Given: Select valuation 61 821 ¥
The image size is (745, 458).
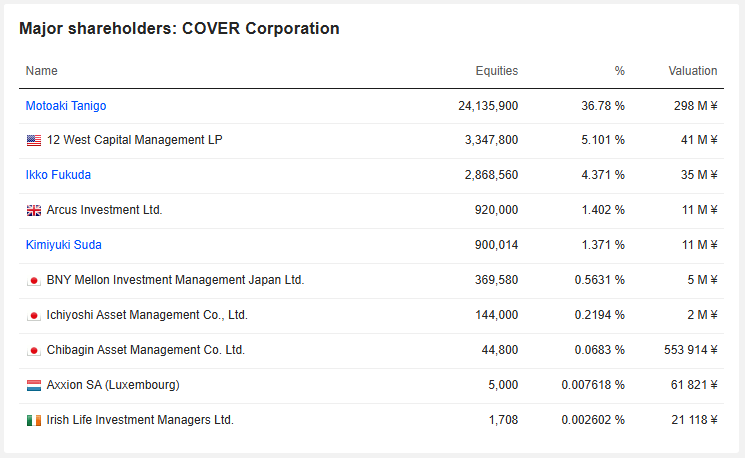Looking at the screenshot, I should (x=694, y=385).
